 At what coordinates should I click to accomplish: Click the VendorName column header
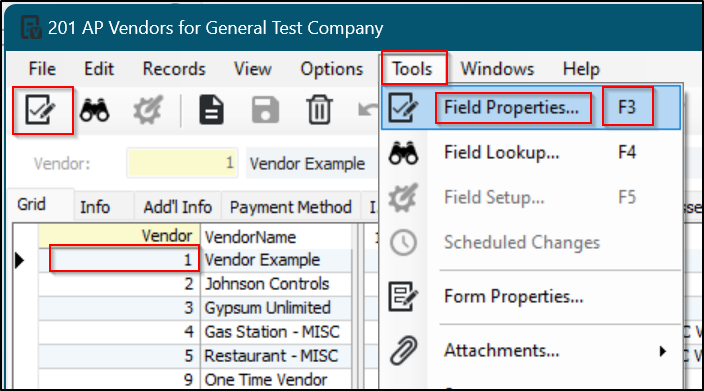click(x=276, y=237)
